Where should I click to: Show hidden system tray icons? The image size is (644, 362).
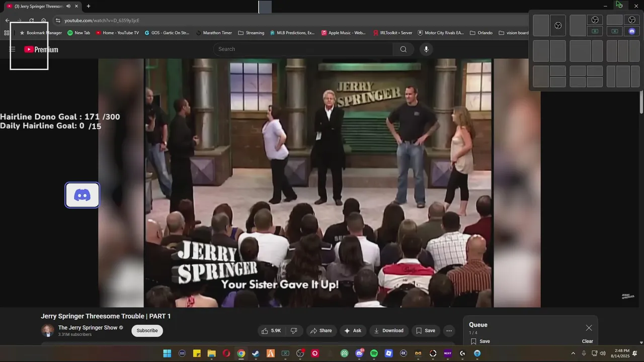coord(573,353)
